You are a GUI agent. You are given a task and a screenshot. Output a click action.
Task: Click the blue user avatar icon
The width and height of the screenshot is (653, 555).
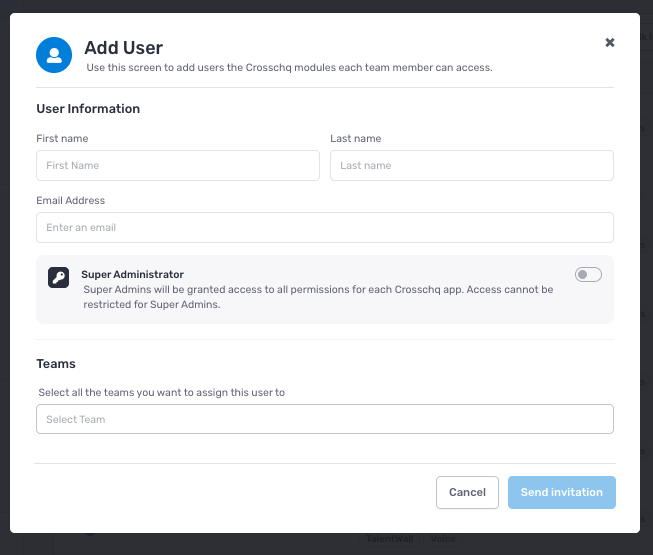pyautogui.click(x=54, y=55)
